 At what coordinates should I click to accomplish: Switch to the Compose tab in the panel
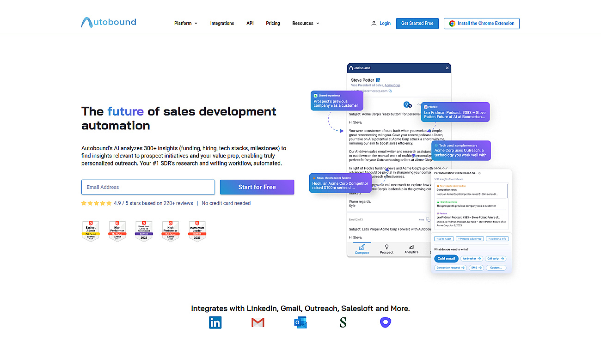[x=362, y=249]
